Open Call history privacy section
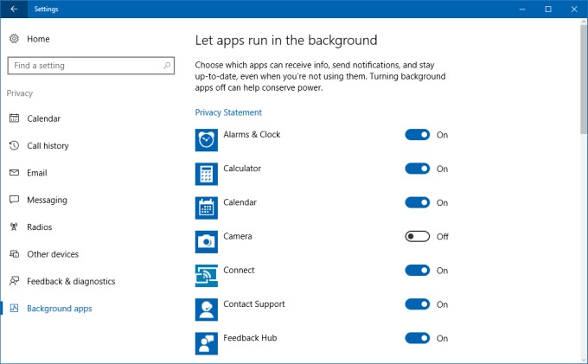Viewport: 588px width, 364px height. tap(48, 146)
